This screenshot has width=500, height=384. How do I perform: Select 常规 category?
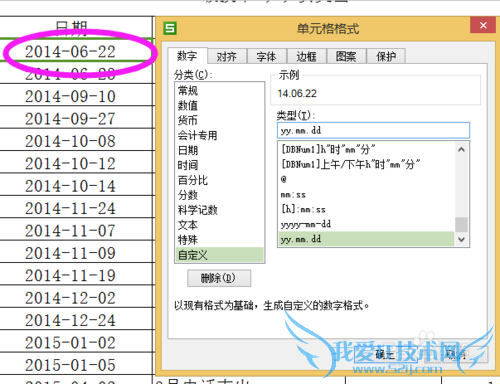click(219, 90)
